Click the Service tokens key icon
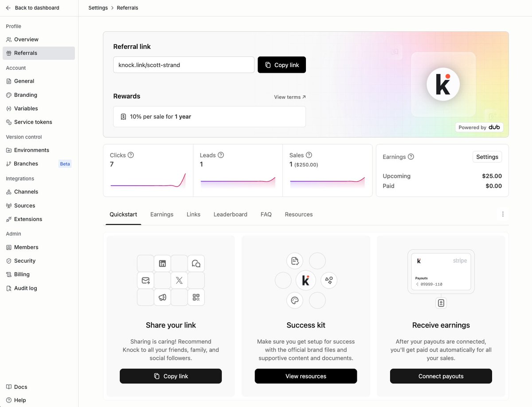 [9, 122]
